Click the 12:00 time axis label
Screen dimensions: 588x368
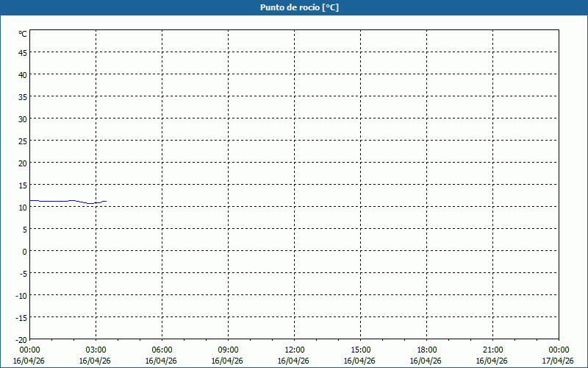coord(294,350)
